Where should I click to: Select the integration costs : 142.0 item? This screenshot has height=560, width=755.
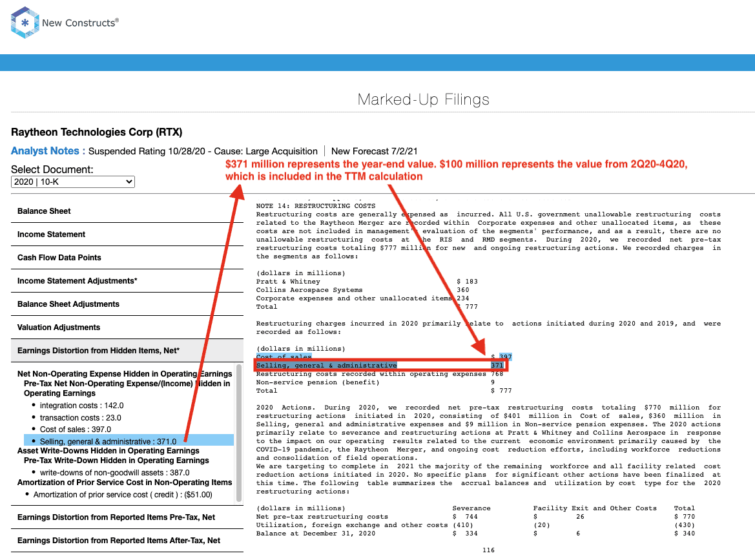[81, 406]
